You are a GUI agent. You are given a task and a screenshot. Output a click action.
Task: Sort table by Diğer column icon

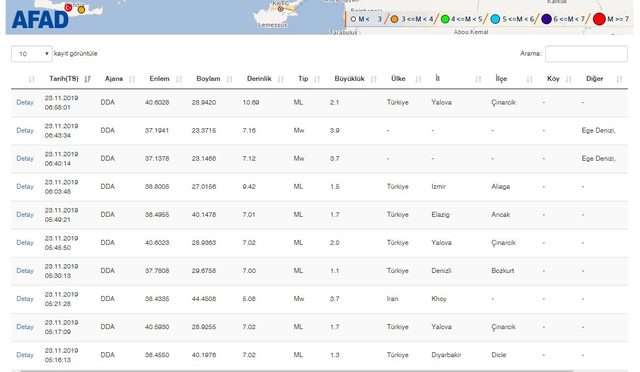point(619,79)
